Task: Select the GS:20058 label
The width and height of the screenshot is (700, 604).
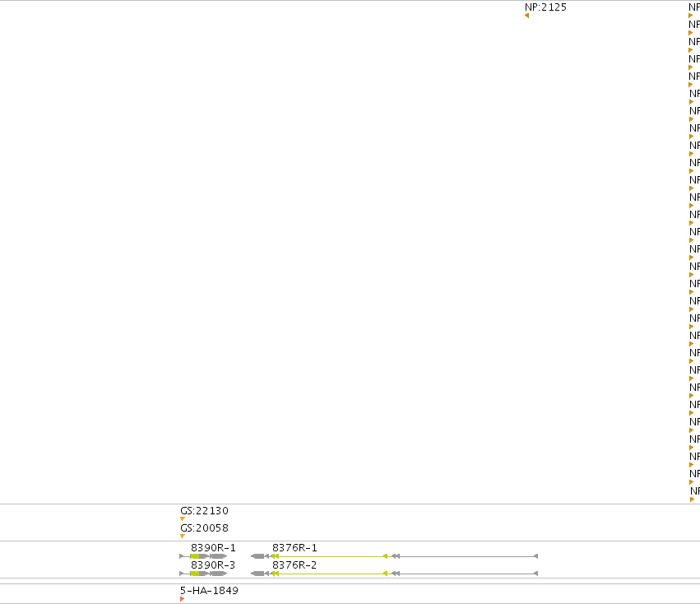Action: pyautogui.click(x=204, y=528)
